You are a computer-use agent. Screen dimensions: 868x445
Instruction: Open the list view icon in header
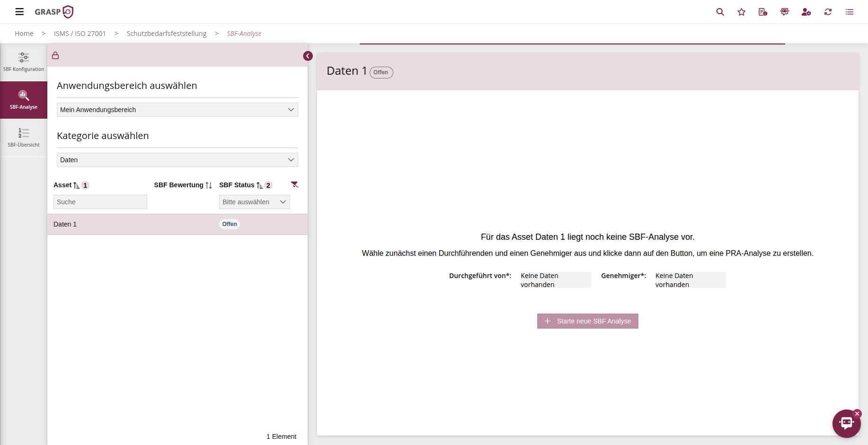(x=850, y=12)
